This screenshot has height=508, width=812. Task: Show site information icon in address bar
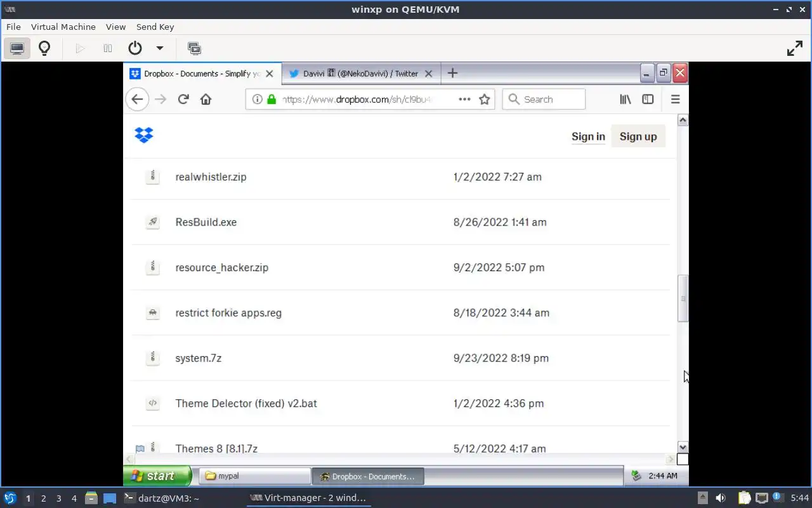pos(257,99)
